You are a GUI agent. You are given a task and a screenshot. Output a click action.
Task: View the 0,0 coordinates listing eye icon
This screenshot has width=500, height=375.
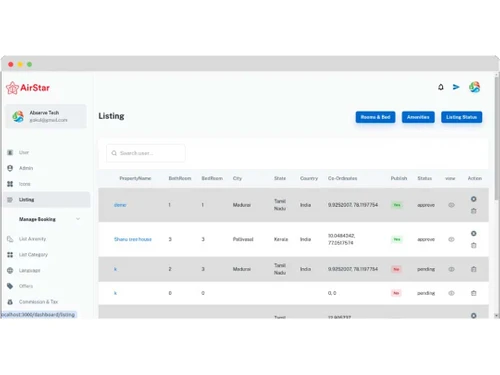pyautogui.click(x=451, y=293)
